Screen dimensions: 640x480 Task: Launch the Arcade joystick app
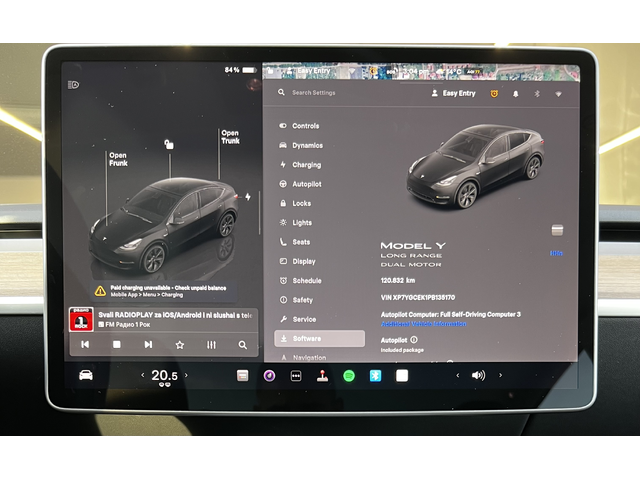(322, 376)
